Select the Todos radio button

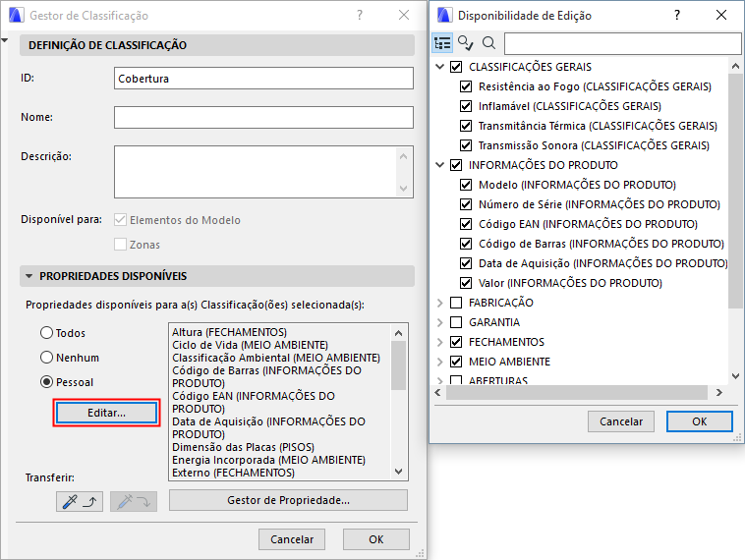pyautogui.click(x=46, y=332)
